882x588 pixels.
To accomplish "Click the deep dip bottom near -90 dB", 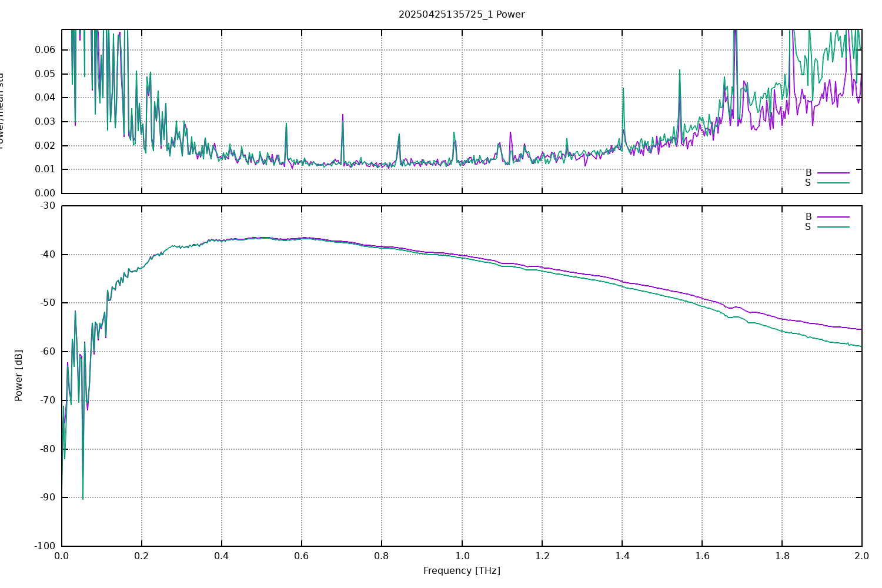I will point(83,499).
